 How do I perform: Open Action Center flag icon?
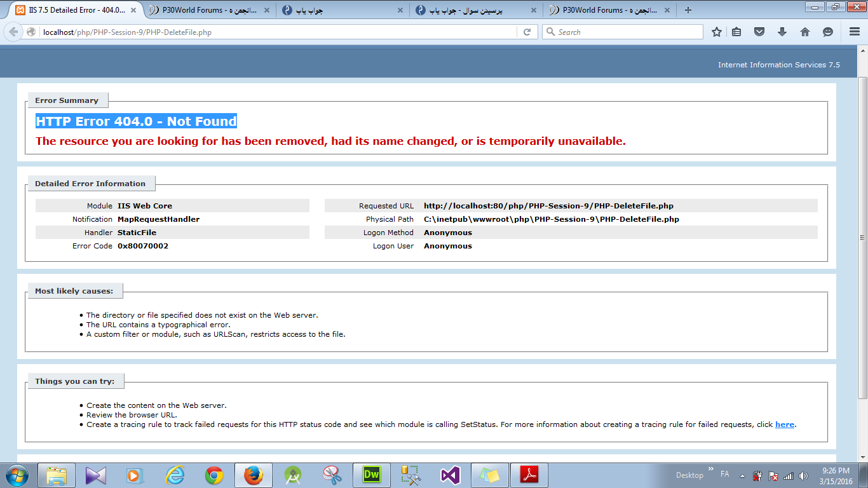point(773,475)
